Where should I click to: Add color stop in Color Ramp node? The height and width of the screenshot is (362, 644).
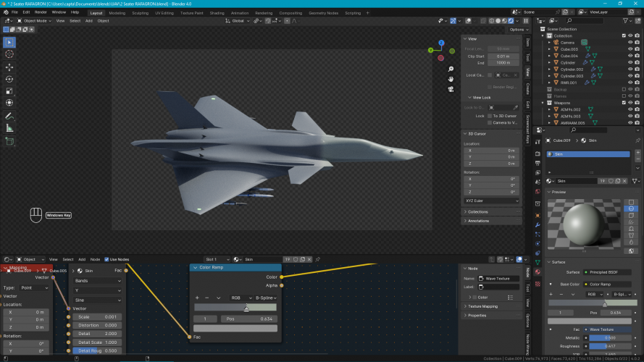[x=197, y=298]
